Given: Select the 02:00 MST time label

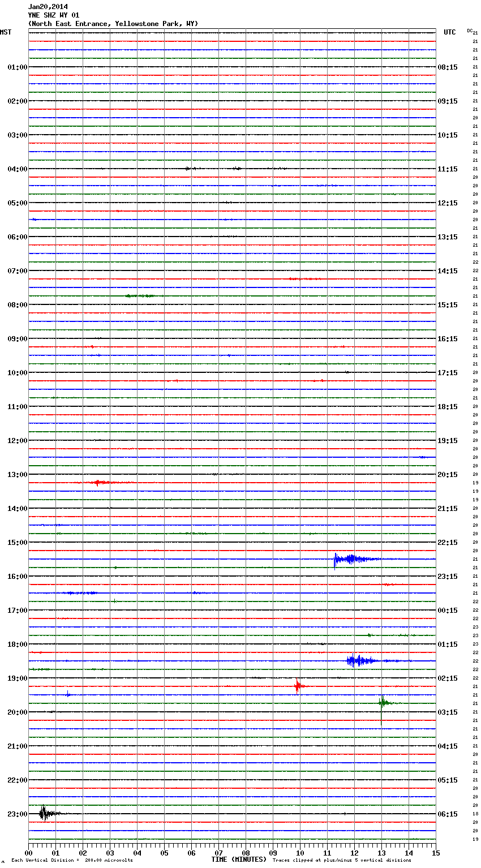Looking at the screenshot, I should 17,101.
